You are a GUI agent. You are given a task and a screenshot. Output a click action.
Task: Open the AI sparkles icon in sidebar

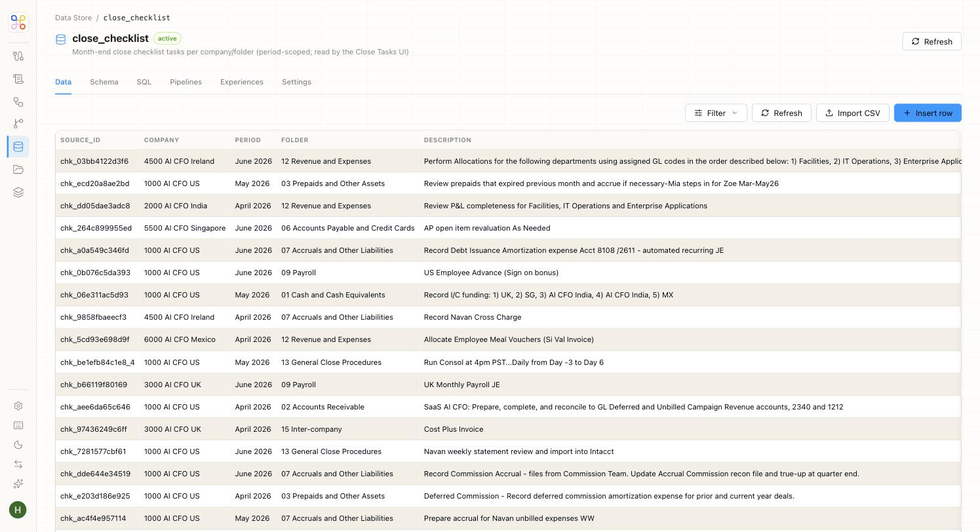pyautogui.click(x=18, y=484)
